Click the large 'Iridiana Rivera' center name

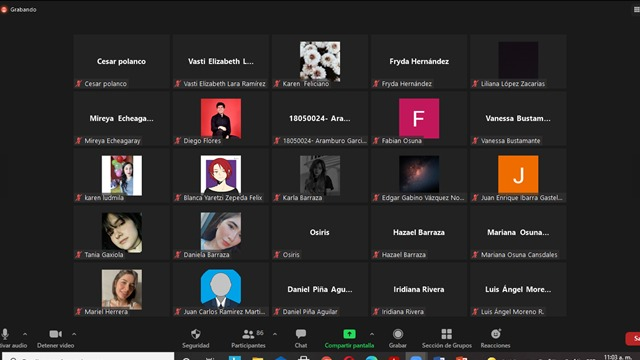pos(419,289)
